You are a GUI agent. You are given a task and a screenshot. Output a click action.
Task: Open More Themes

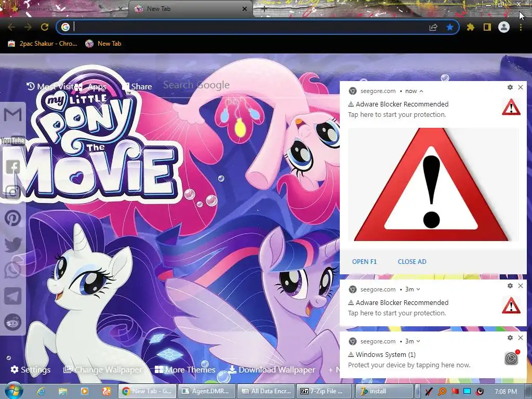(185, 369)
